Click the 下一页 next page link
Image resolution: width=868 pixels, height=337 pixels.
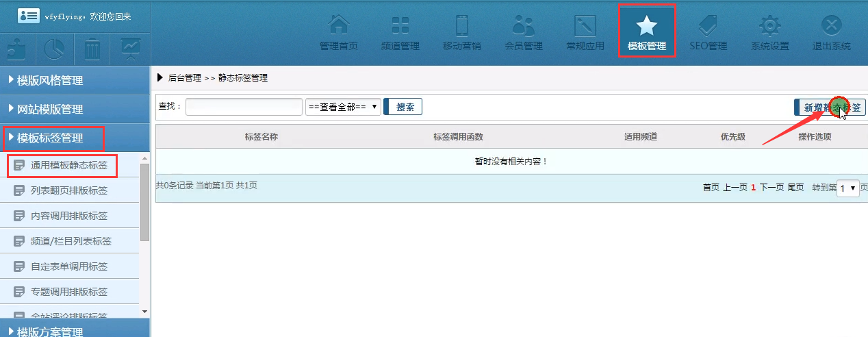[771, 187]
